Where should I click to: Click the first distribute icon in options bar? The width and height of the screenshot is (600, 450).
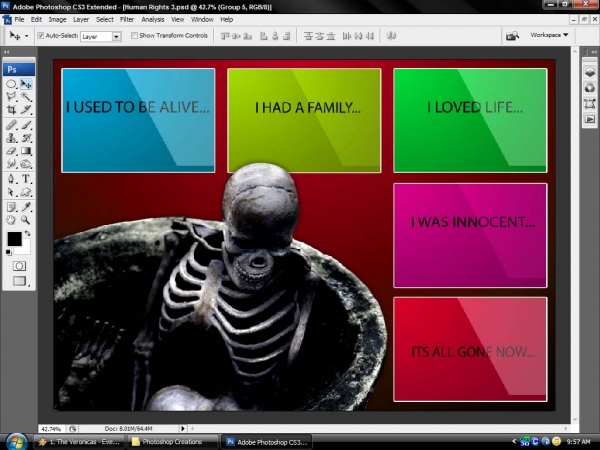308,36
